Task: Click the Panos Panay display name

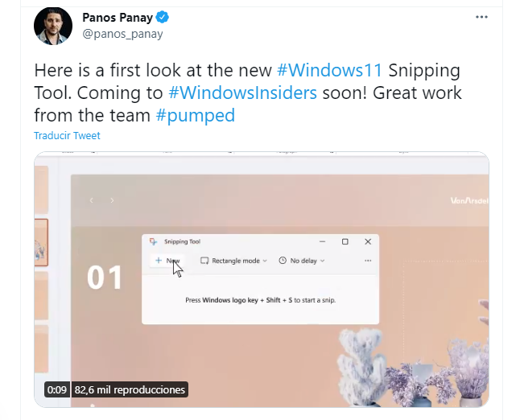Action: click(118, 17)
